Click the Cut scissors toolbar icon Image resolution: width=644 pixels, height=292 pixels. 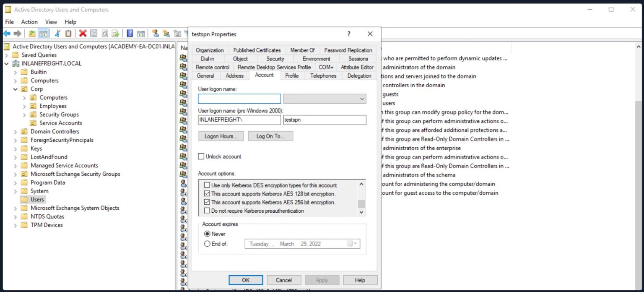pyautogui.click(x=58, y=34)
